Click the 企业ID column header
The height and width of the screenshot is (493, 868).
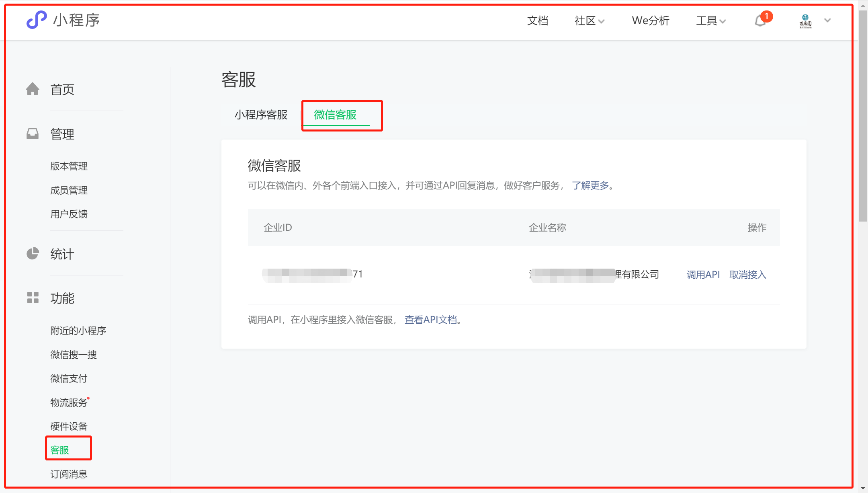[278, 228]
